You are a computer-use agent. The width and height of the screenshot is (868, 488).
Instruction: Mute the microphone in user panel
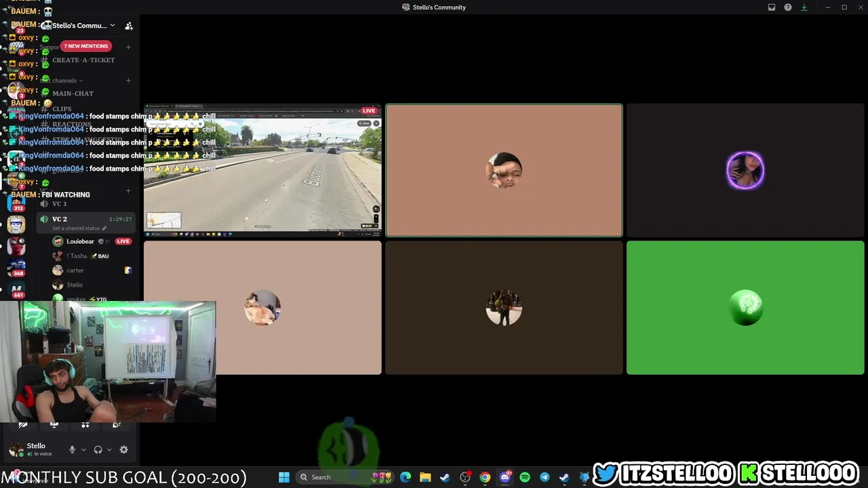click(72, 449)
